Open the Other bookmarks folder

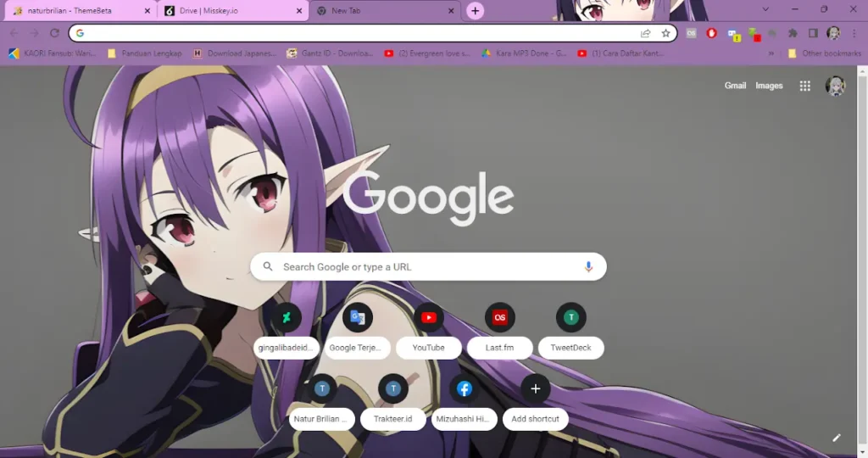(825, 53)
